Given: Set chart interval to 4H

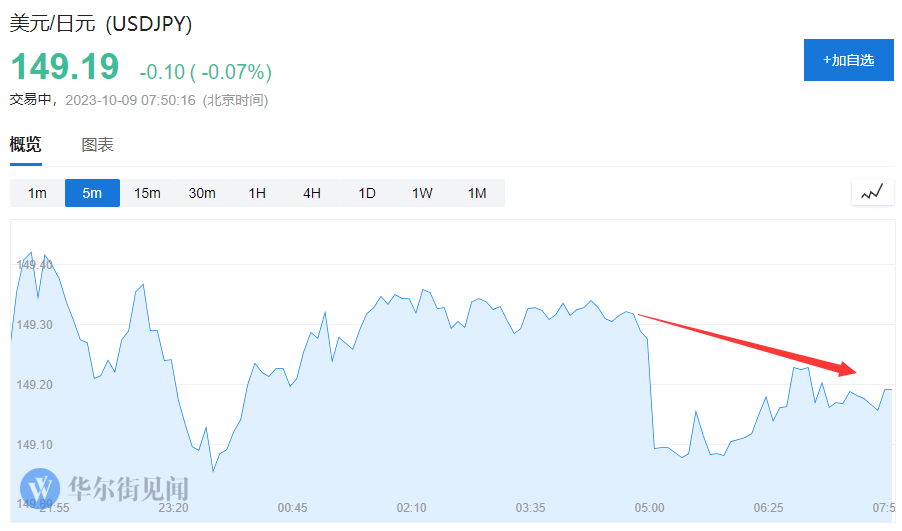Looking at the screenshot, I should (x=312, y=193).
